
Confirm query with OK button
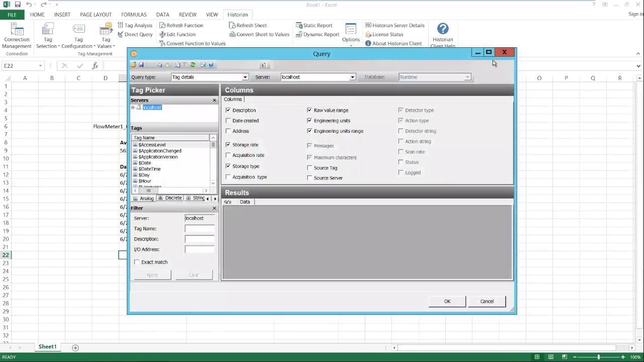pyautogui.click(x=447, y=301)
